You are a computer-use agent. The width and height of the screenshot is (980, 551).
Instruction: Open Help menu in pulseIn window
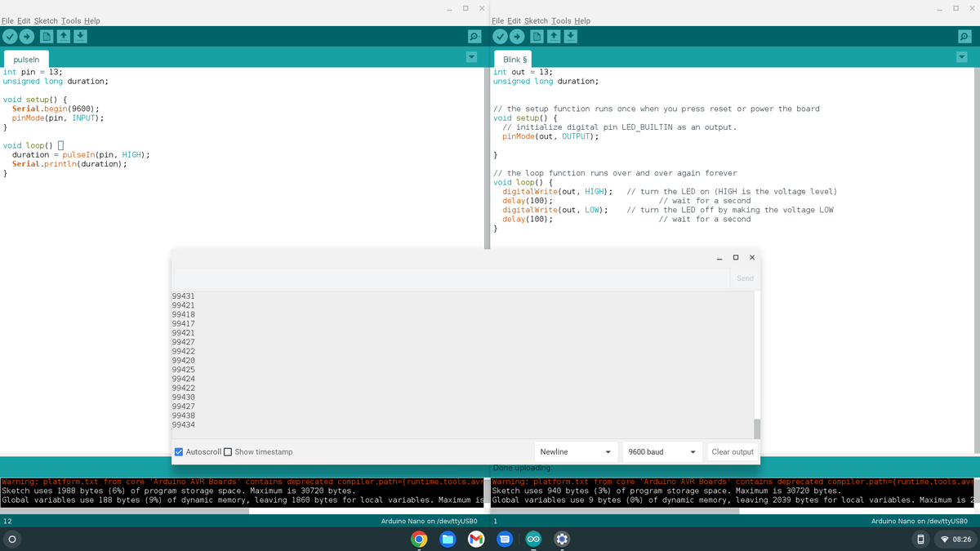(92, 20)
